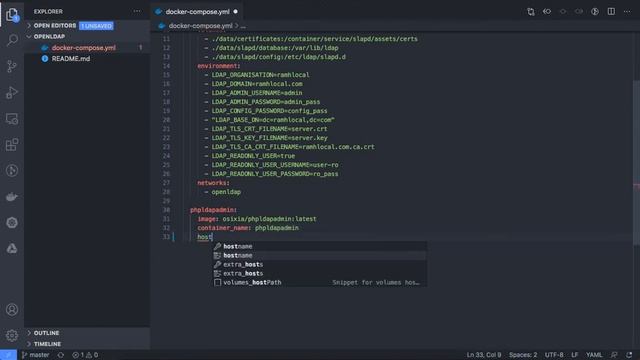The image size is (640, 360).
Task: Click LDAP_DOMAIN=ramhlocal.com line
Action: 257,84
